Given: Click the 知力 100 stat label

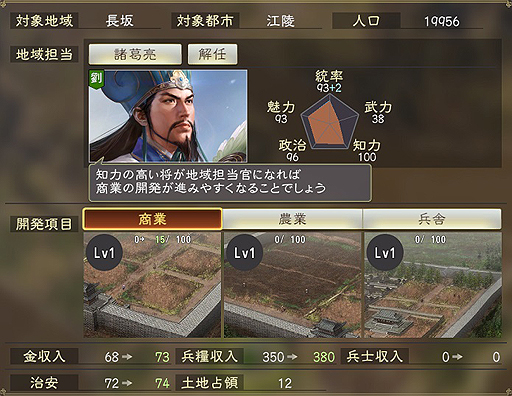Looking at the screenshot, I should [x=367, y=151].
